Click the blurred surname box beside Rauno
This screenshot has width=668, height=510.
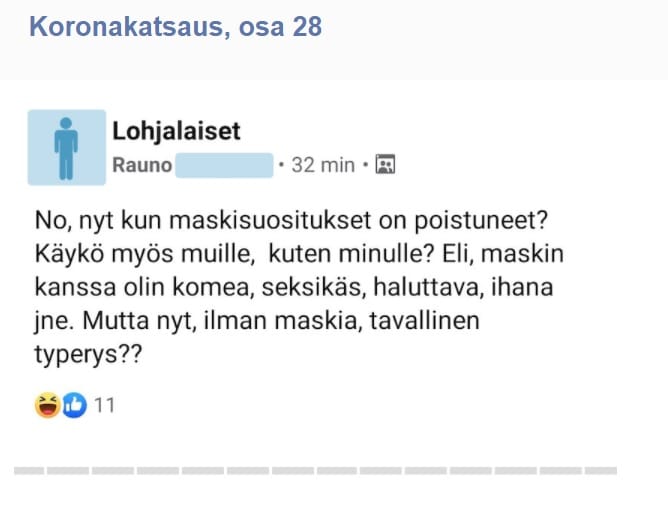pos(224,165)
